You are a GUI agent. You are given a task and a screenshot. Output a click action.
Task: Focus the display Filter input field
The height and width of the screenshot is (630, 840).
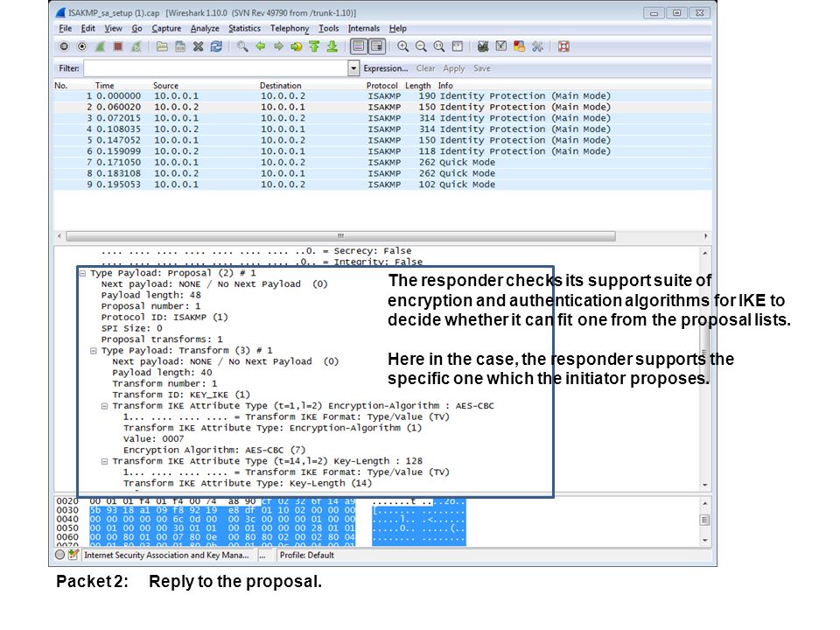pos(216,68)
